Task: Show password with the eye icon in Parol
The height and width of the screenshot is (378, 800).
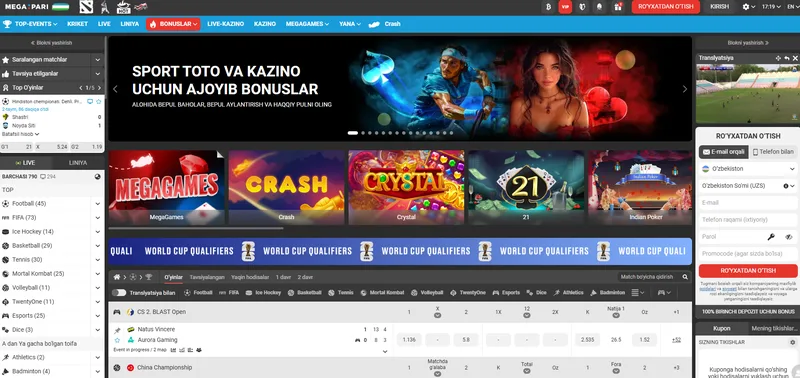Action: (789, 237)
